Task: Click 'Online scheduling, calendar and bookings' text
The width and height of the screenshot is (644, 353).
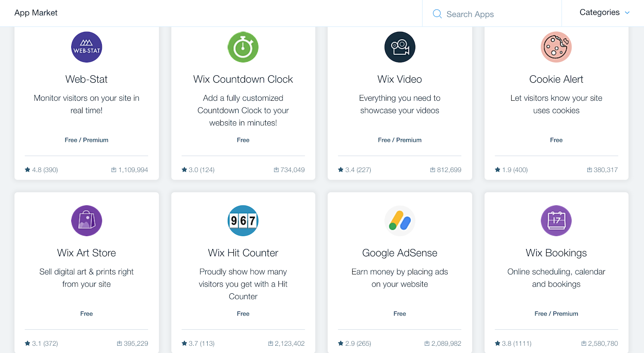Action: [x=556, y=278]
